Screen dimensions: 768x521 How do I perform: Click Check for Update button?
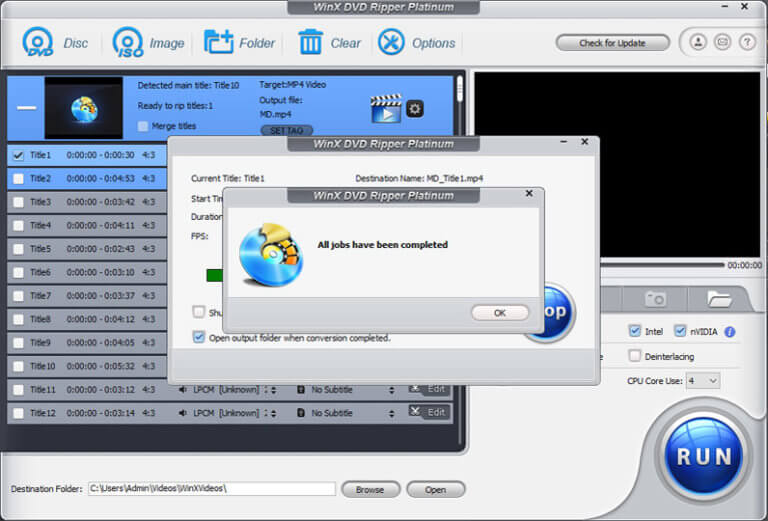click(x=612, y=43)
